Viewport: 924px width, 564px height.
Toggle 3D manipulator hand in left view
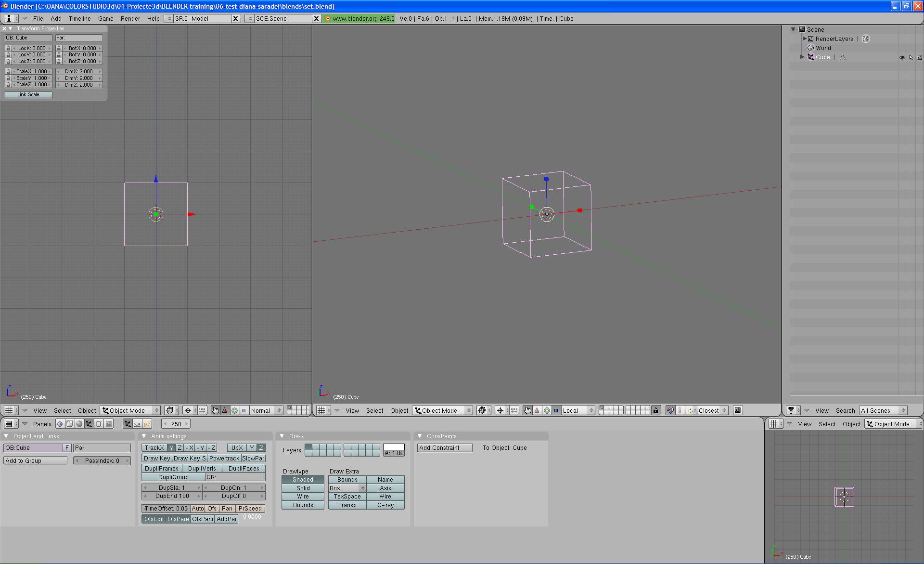pos(215,410)
